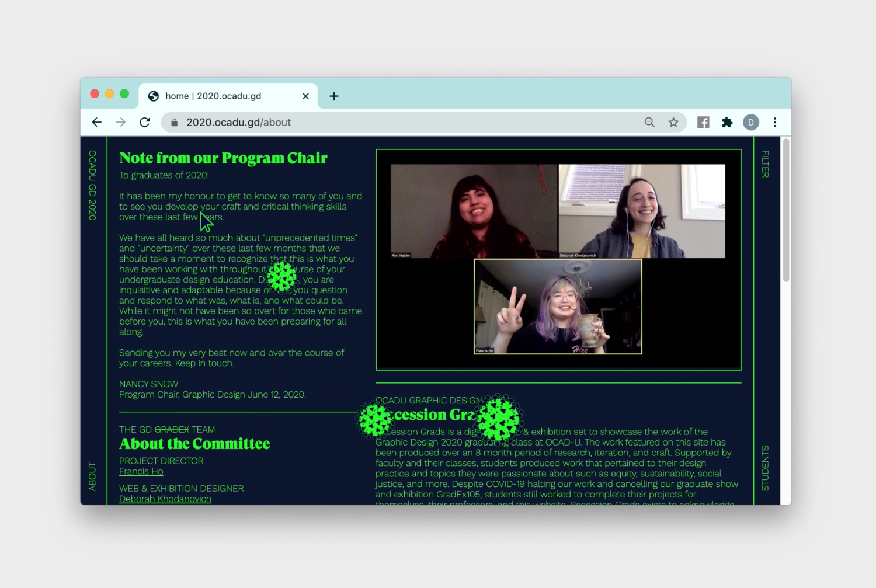Open the Extensions puzzle piece menu

click(x=727, y=122)
